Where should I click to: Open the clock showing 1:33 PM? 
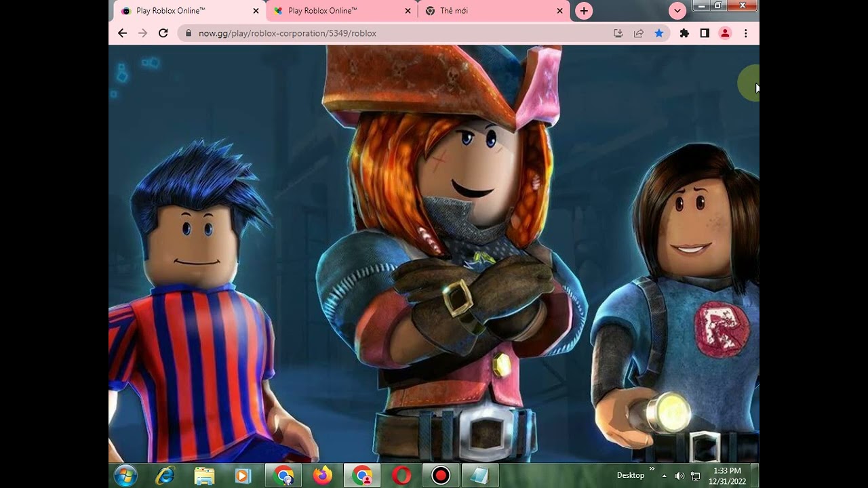[727, 476]
